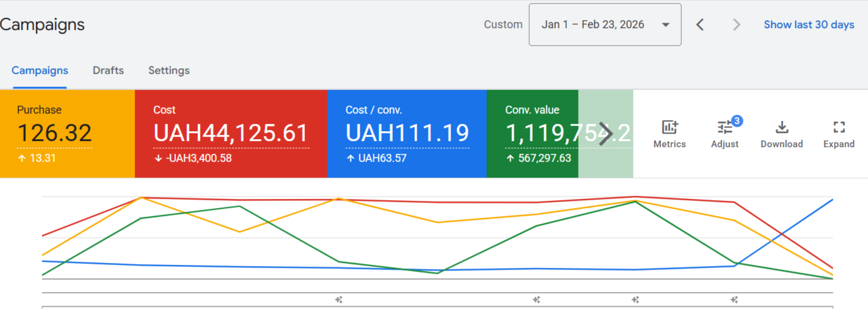Select the Campaigns tab
The height and width of the screenshot is (310, 868).
point(40,71)
